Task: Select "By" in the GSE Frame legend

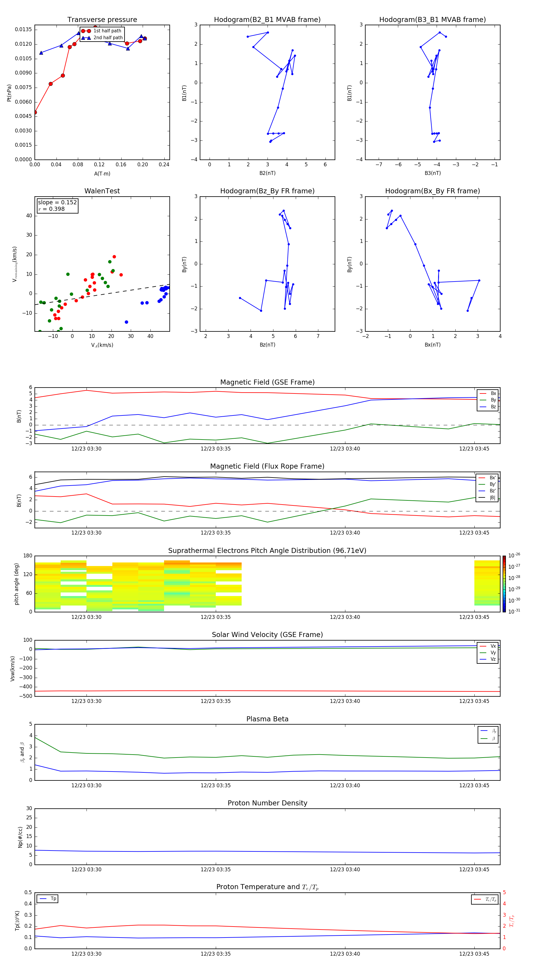Action: click(x=488, y=400)
